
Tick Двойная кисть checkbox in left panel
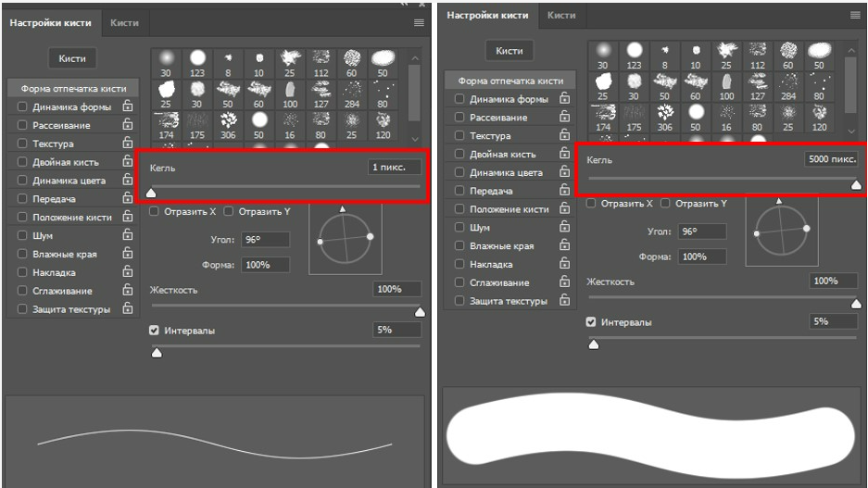coord(22,161)
